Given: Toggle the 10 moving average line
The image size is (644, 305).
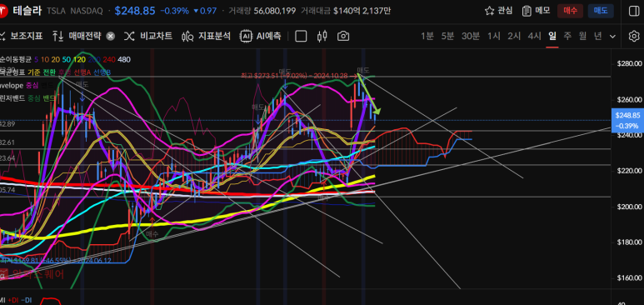Looking at the screenshot, I should click(44, 60).
